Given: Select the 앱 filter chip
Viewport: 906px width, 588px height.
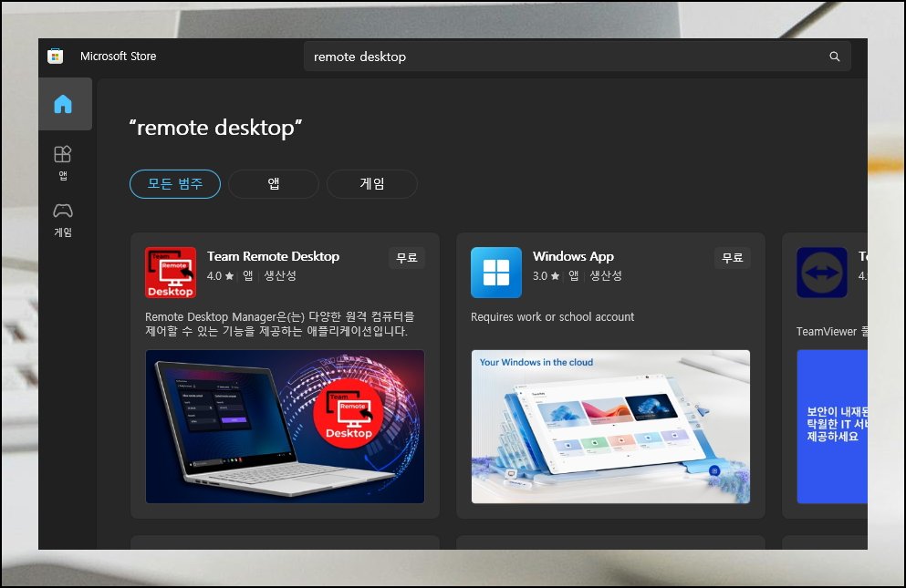Looking at the screenshot, I should (x=274, y=184).
